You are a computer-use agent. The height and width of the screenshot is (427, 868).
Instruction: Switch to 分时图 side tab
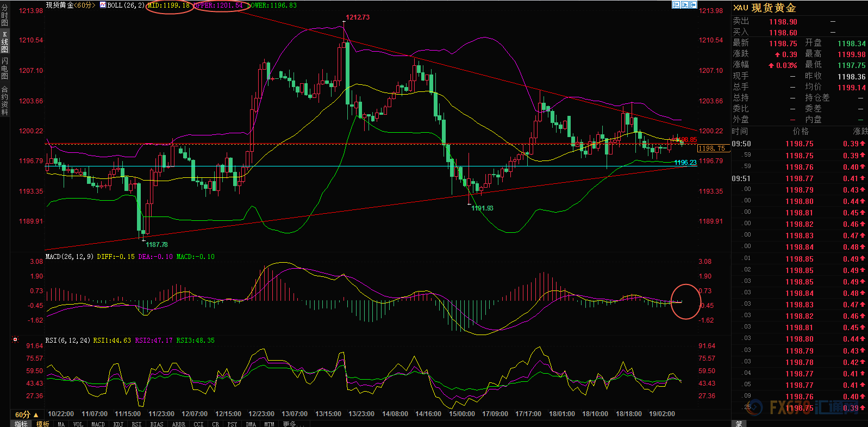coord(5,15)
